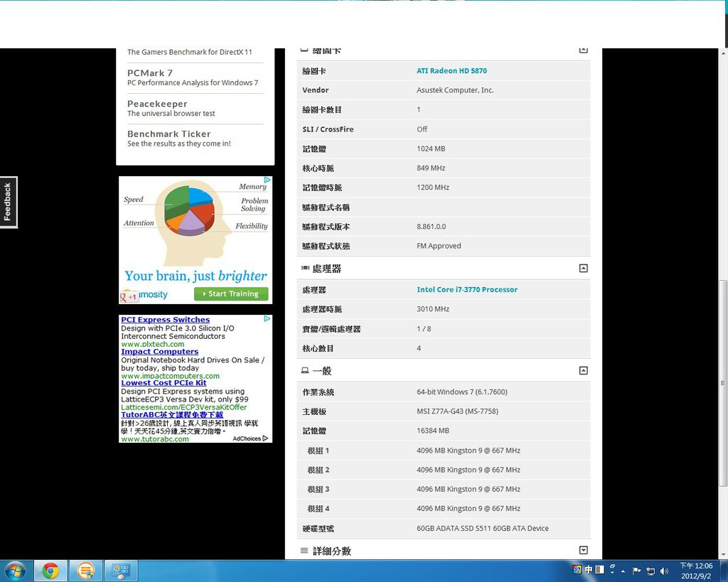Click the taskbar clock showing 12:06
728x582 pixels.
696,571
